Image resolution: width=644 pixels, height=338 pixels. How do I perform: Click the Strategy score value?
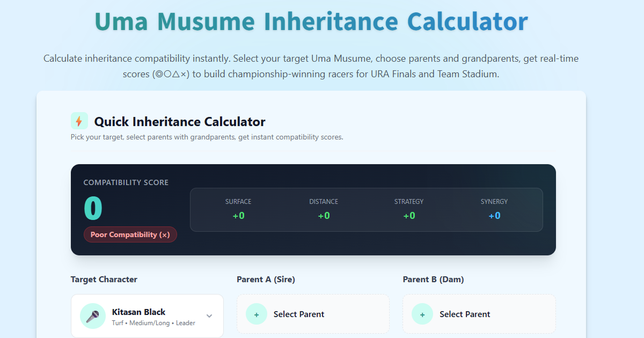point(409,216)
